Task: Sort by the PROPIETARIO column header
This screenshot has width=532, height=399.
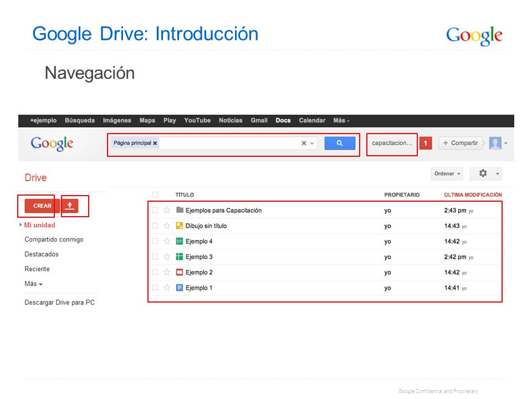Action: tap(402, 195)
